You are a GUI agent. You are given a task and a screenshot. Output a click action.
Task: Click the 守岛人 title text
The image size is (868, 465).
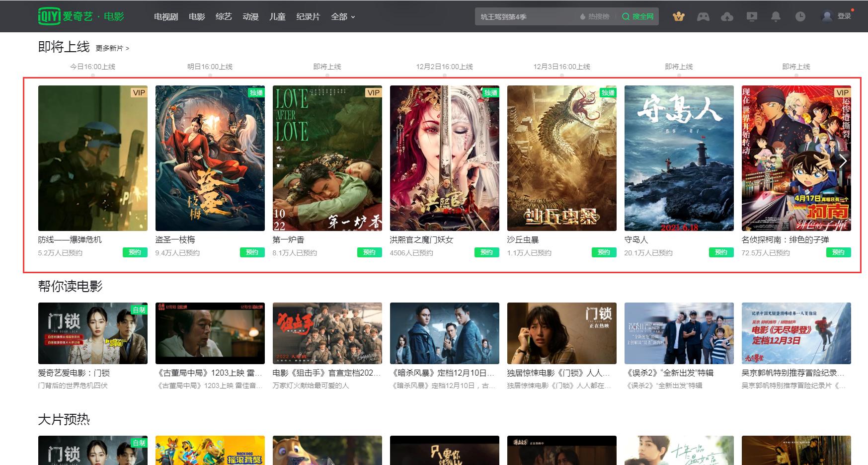(636, 239)
